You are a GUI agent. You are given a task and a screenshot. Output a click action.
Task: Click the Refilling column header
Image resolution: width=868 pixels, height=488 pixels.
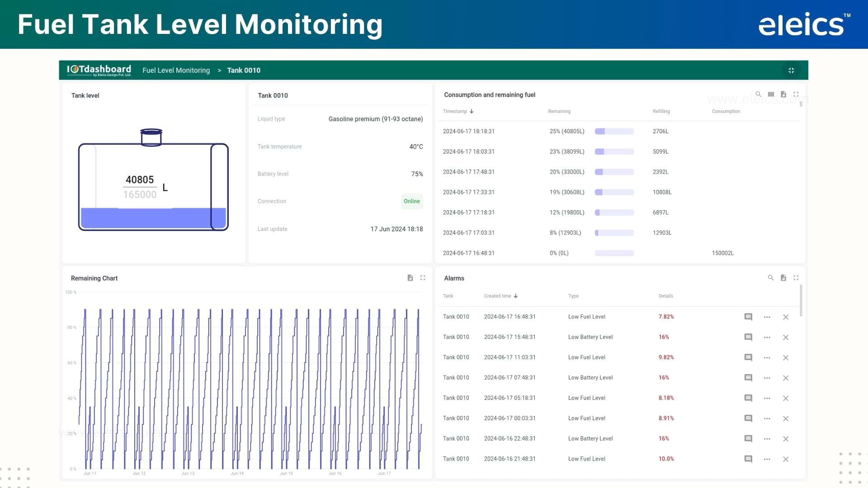(x=661, y=111)
